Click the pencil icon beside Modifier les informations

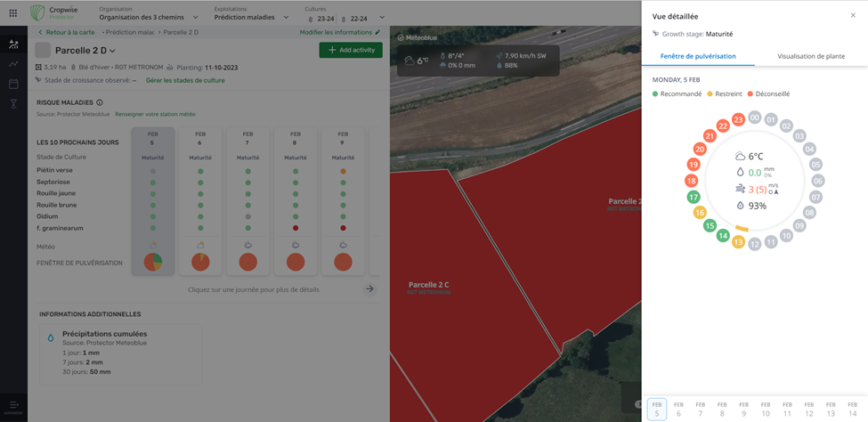[377, 33]
